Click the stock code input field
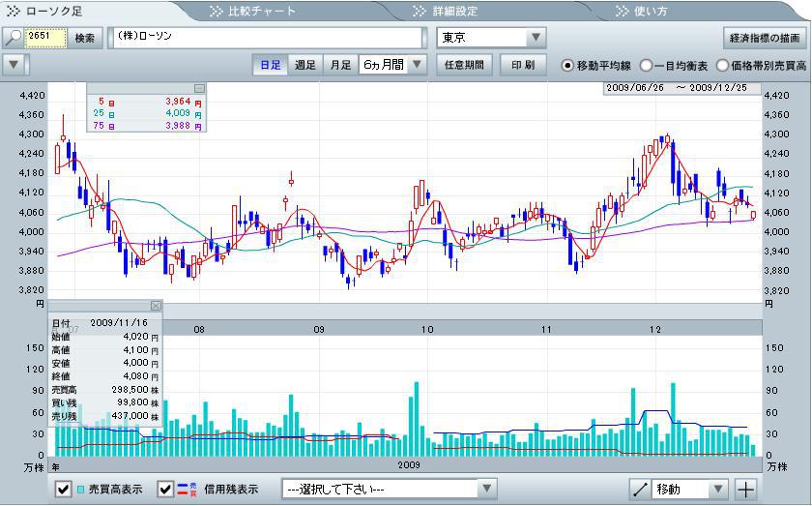This screenshot has width=812, height=506. [46, 38]
